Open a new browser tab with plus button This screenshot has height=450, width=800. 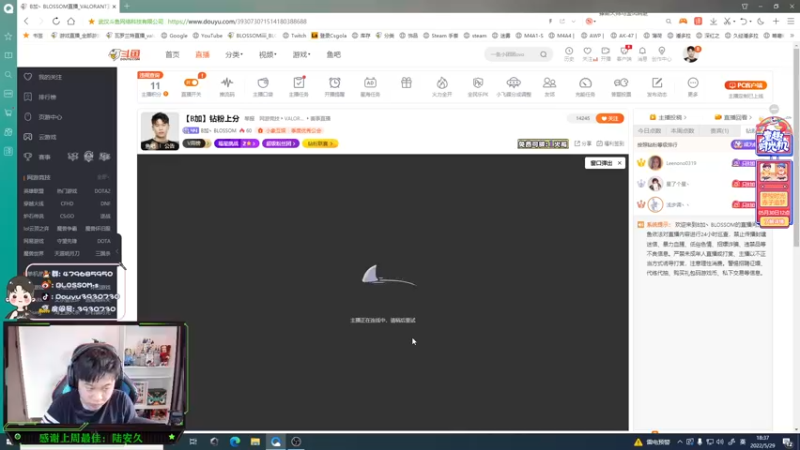coord(127,6)
